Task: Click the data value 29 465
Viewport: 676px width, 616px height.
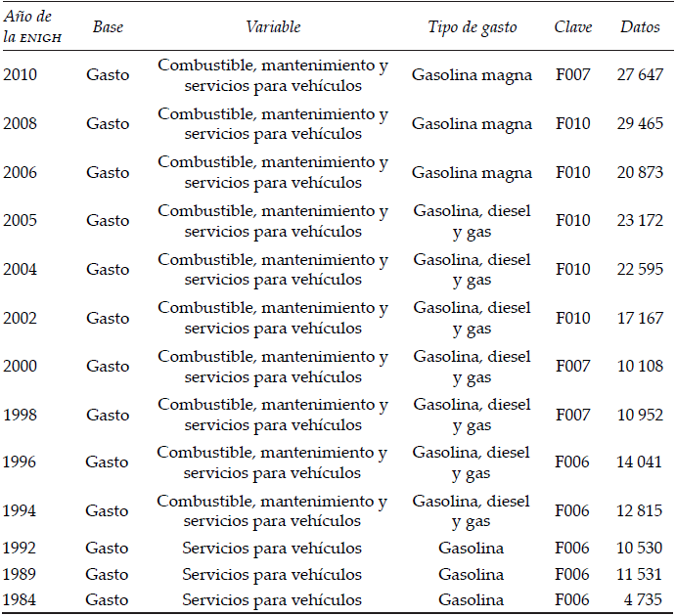Action: [640, 124]
